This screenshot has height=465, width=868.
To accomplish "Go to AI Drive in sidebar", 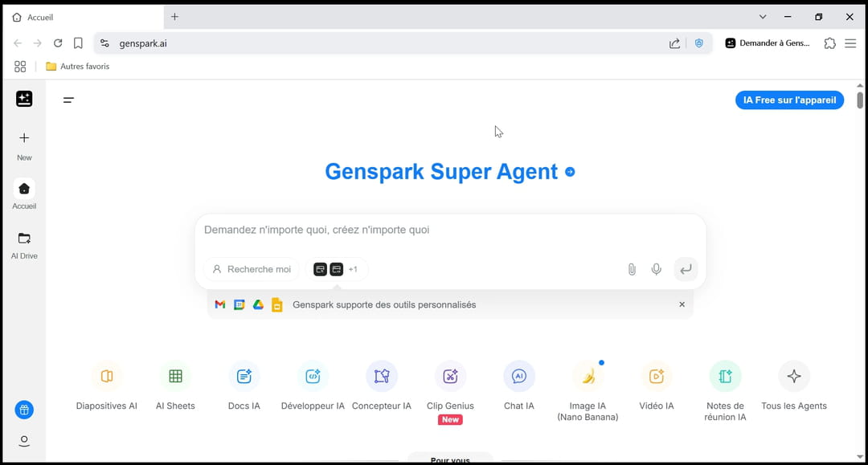I will point(24,244).
